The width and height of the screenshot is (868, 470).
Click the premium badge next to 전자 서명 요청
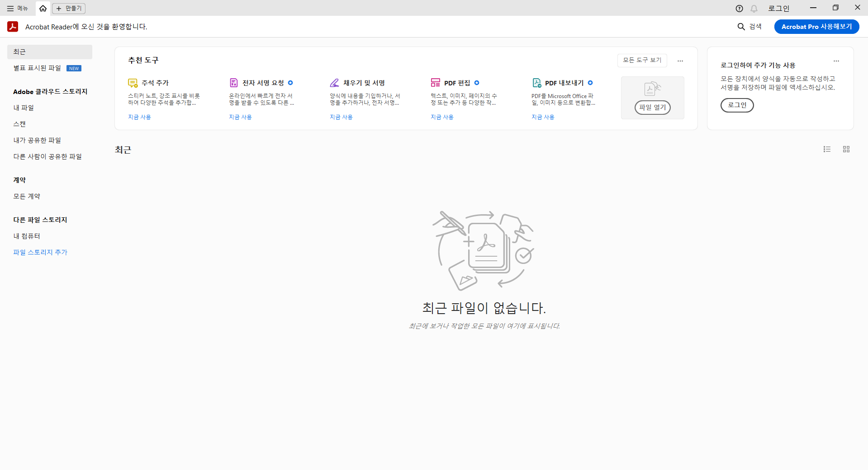coord(290,83)
